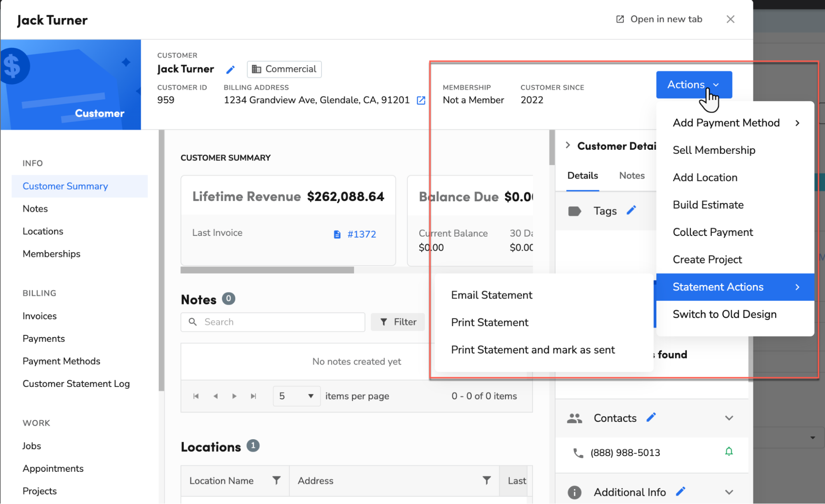Open invoice #1372 link

[x=361, y=234]
